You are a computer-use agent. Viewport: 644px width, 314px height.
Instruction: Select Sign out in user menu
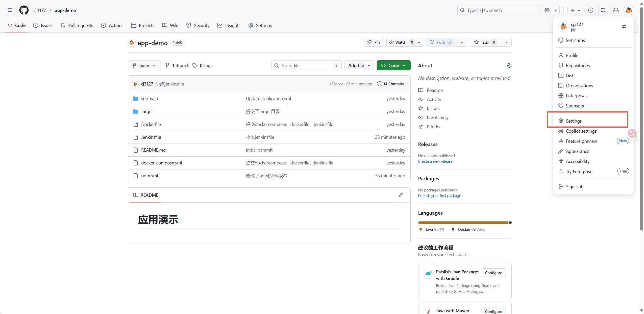593,186
